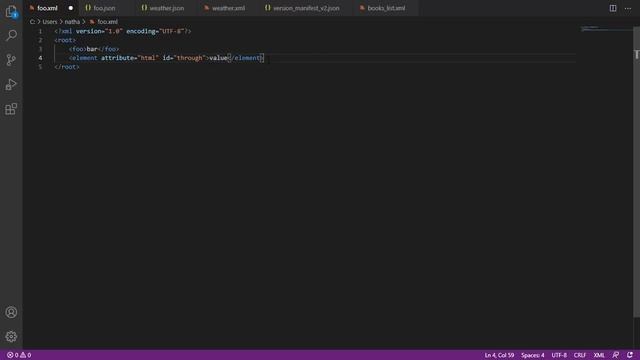Viewport: 640px width, 360px height.
Task: Place cursor in the xml declaration line
Action: click(122, 31)
